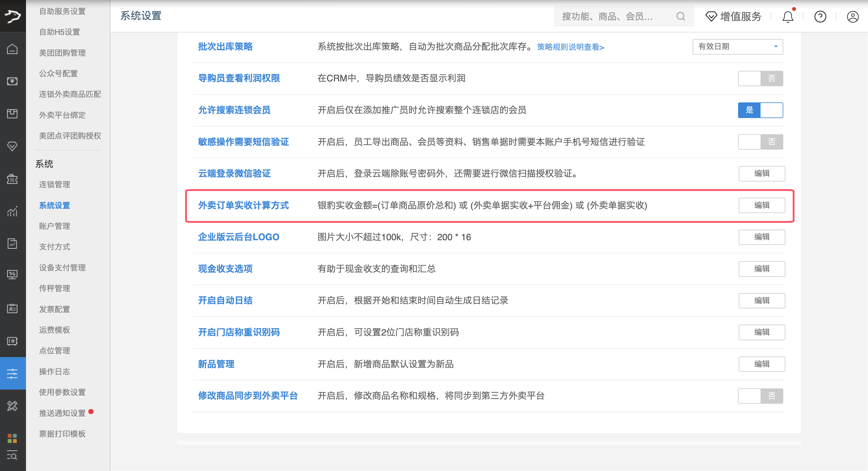Open the help question mark icon
Screen dimensions: 868x471
(820, 17)
